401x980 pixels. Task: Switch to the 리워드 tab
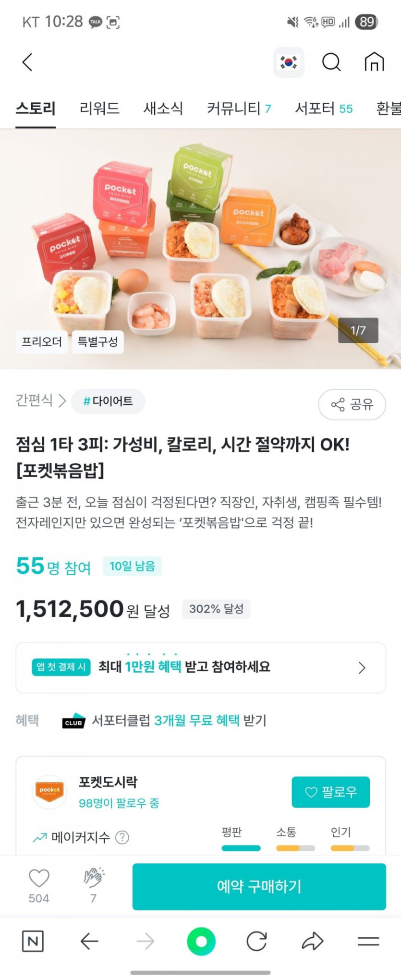(99, 109)
